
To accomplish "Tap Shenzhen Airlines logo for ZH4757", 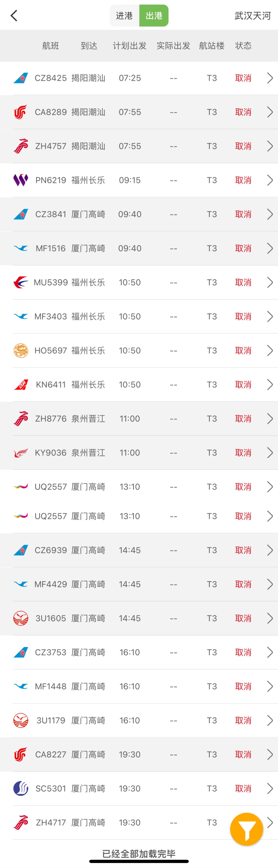I will (x=21, y=146).
